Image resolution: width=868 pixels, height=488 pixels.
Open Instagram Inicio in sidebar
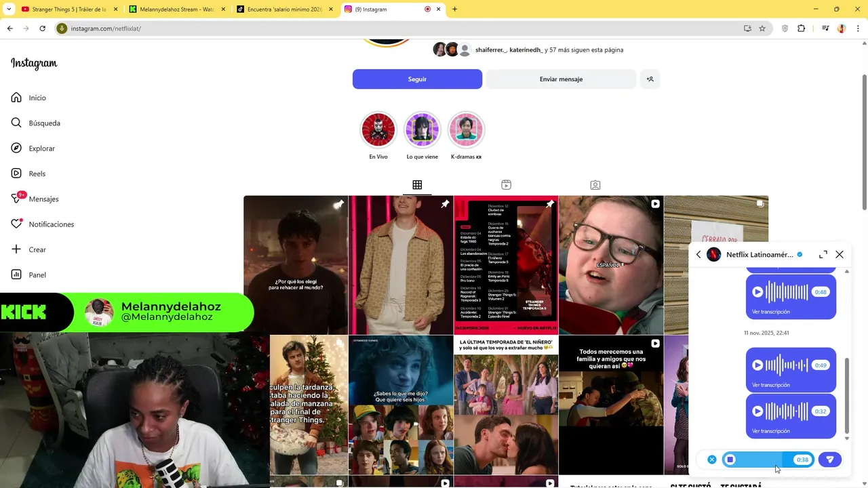point(28,98)
